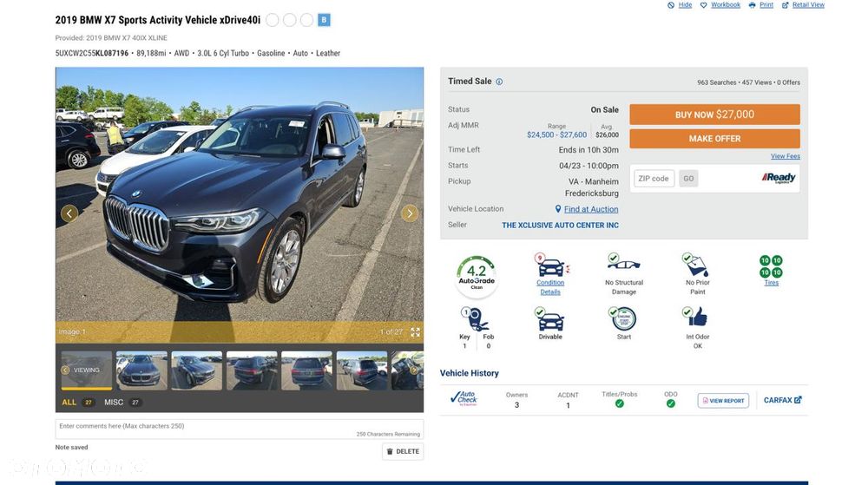Click the comments text field
Viewport: 868px width, 485px height.
click(240, 429)
